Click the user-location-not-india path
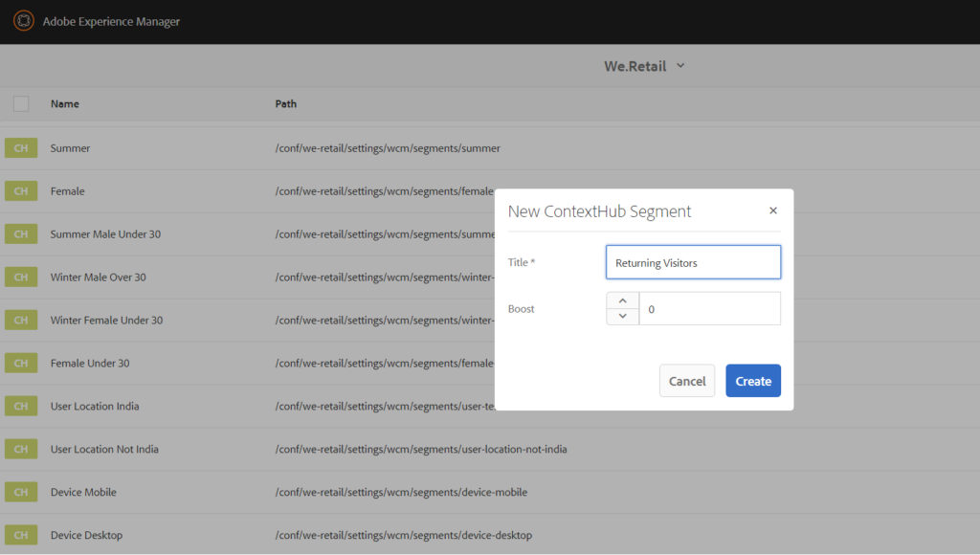Screen dimensions: 980x555 [x=421, y=449]
